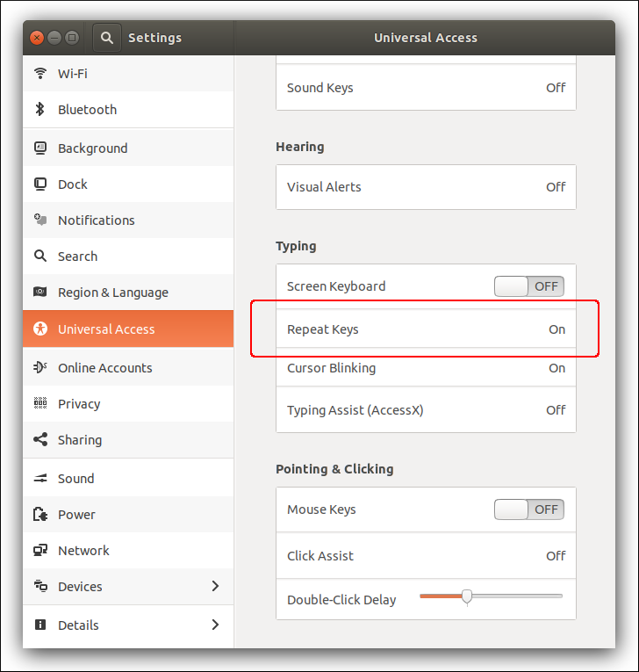Click the Wi-Fi signal icon
The image size is (639, 672).
[40, 73]
